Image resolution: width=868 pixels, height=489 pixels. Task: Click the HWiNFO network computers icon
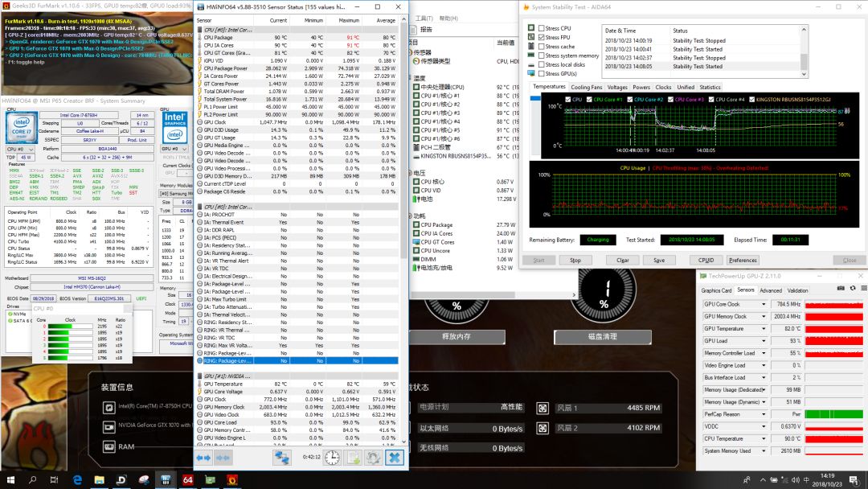(x=282, y=457)
